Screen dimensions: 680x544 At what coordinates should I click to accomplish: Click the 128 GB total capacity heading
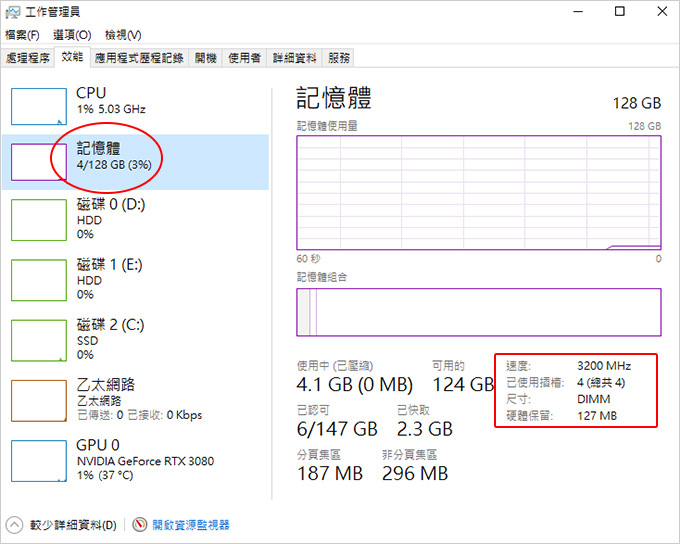(637, 103)
